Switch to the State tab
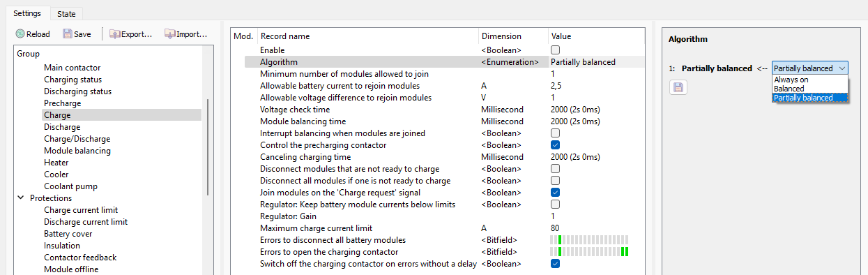This screenshot has width=868, height=275. click(67, 13)
